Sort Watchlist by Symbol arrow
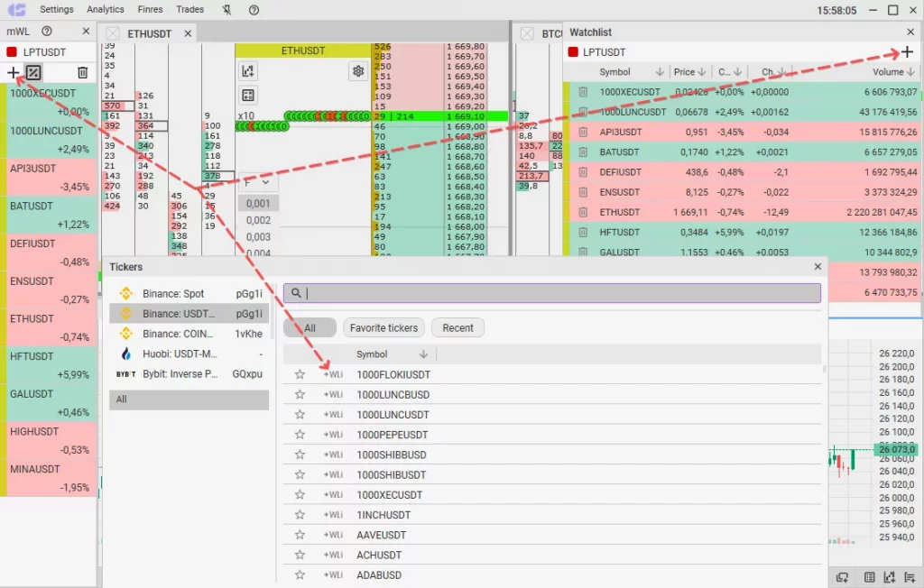924x588 pixels. click(660, 72)
